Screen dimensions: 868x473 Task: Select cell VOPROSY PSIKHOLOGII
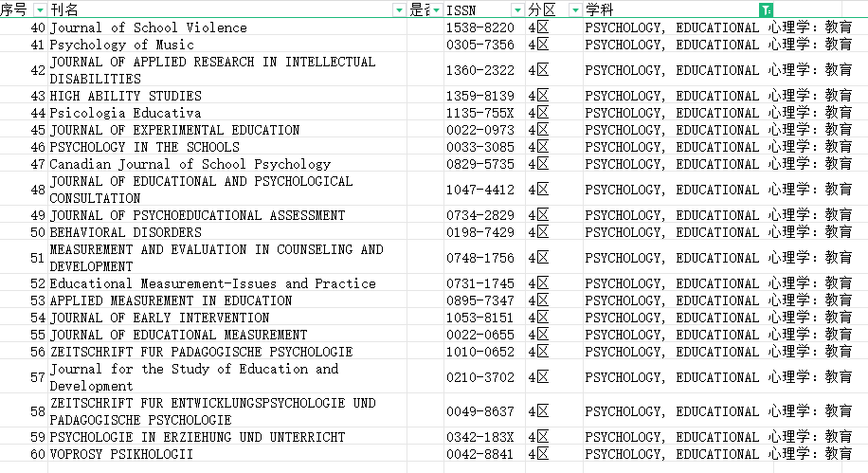point(227,454)
